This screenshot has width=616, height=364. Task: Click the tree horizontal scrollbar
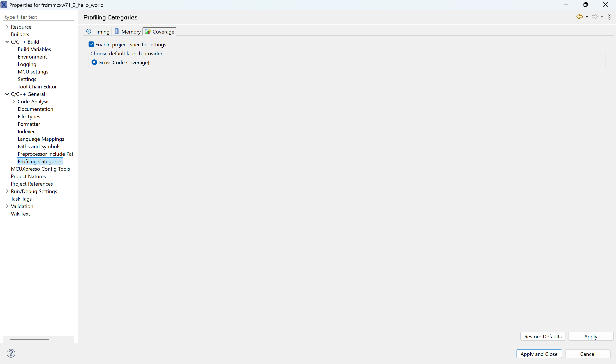(x=30, y=339)
